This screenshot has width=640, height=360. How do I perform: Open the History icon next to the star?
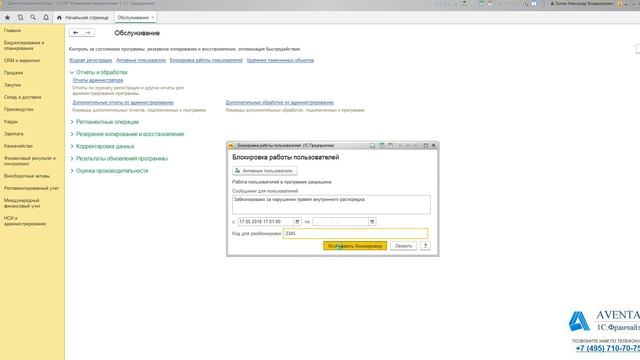[20, 18]
